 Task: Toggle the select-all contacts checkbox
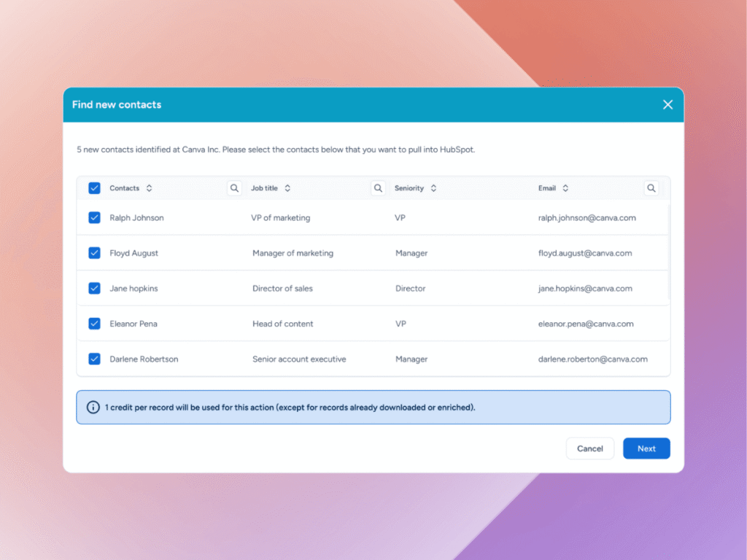click(94, 188)
